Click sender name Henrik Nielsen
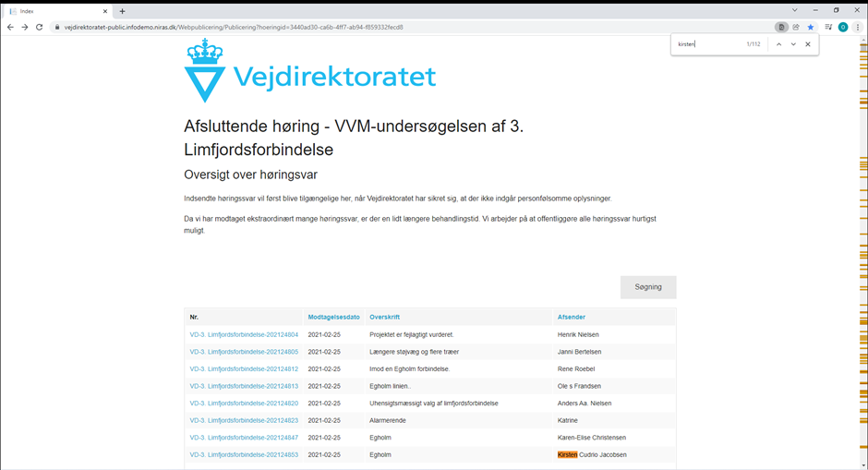Image resolution: width=868 pixels, height=470 pixels. 578,334
